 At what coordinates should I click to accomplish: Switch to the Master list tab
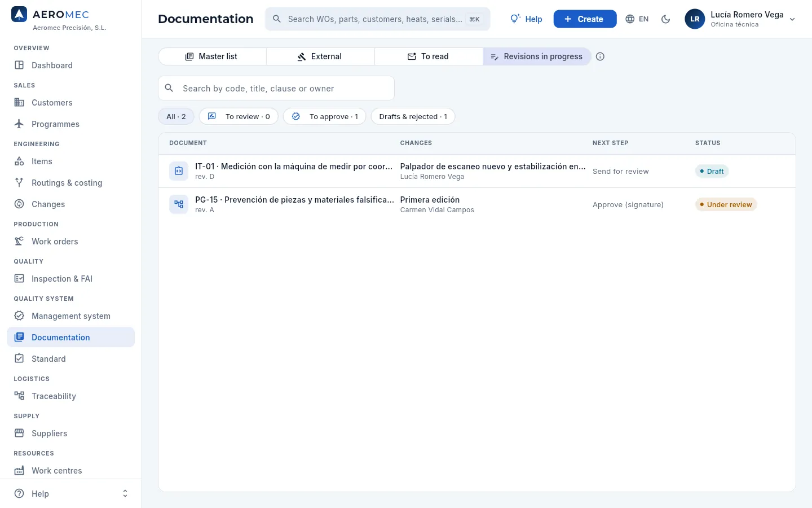click(212, 56)
